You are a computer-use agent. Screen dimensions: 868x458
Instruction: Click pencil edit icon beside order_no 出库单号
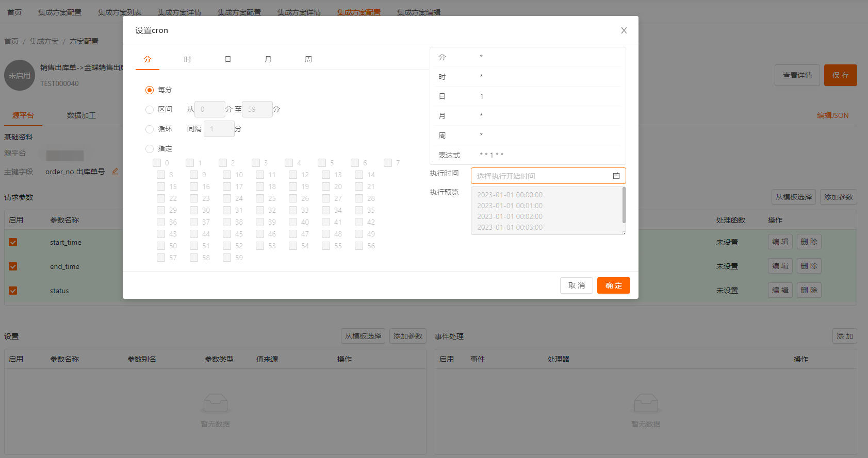pos(115,172)
